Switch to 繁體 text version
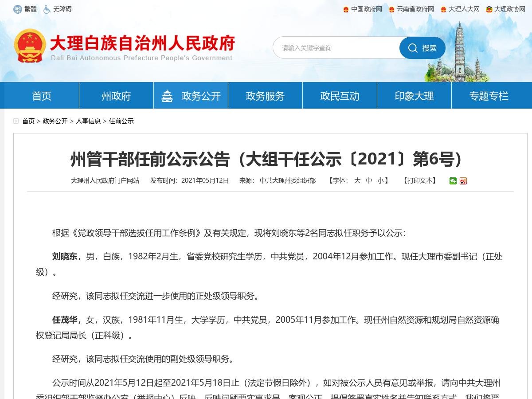This screenshot has height=399, width=532. pos(31,9)
